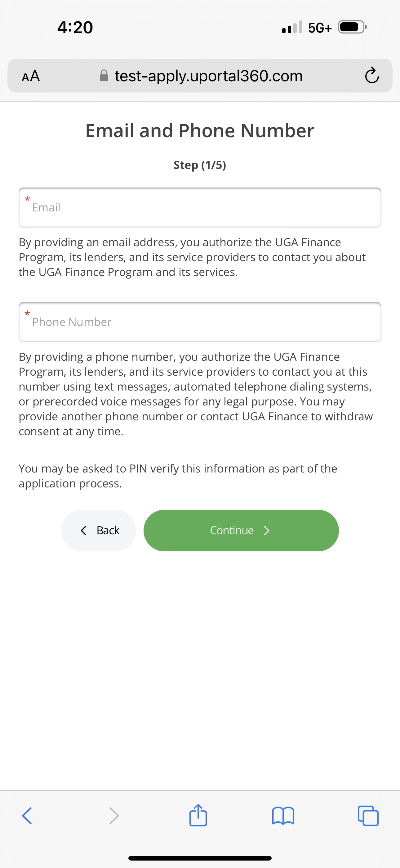Tap the home indicator bar

click(x=200, y=858)
